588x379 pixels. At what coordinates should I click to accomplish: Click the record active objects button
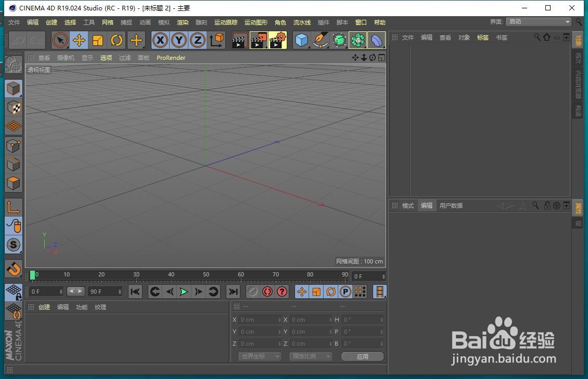[253, 292]
